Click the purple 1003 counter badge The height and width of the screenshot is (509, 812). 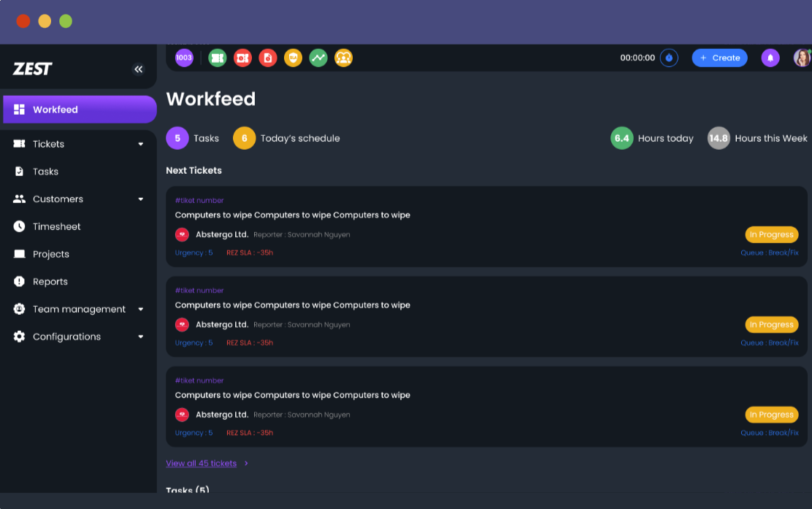(184, 58)
